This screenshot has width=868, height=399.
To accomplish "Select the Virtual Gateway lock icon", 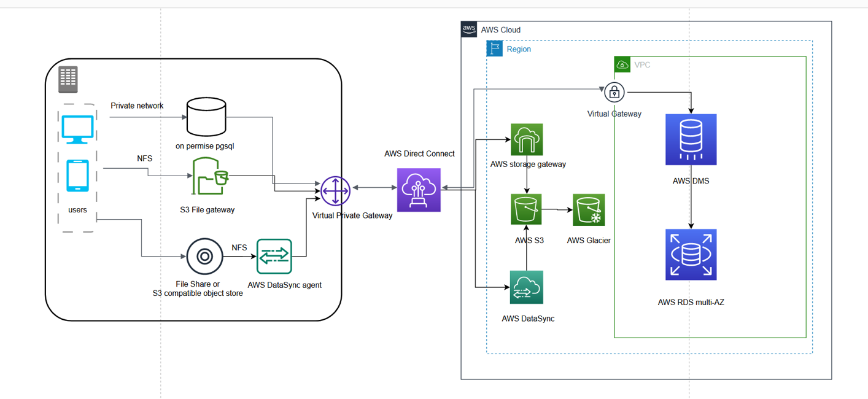I will pyautogui.click(x=614, y=93).
